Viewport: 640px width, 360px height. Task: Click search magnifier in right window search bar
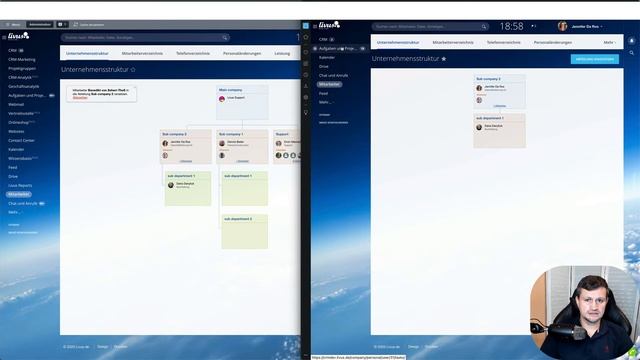484,27
